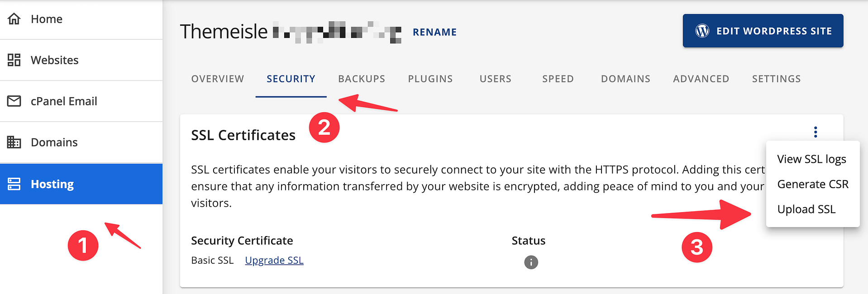Go to the Plugins tab
This screenshot has width=868, height=294.
430,79
